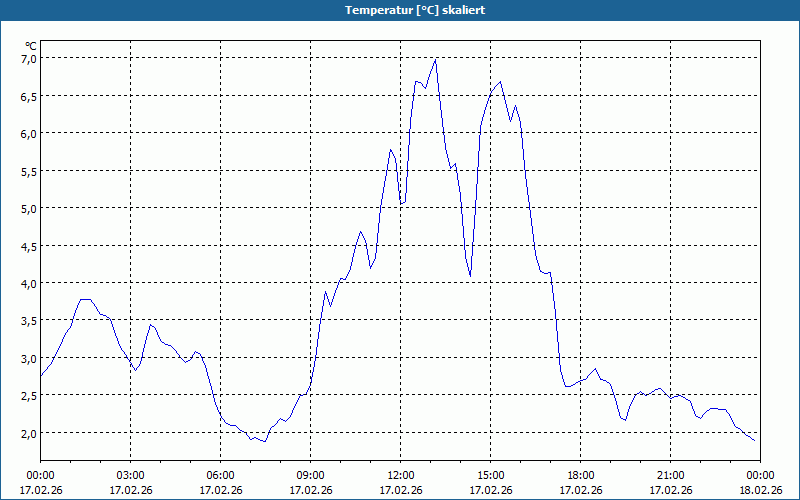Click the °C unit label

click(x=31, y=46)
